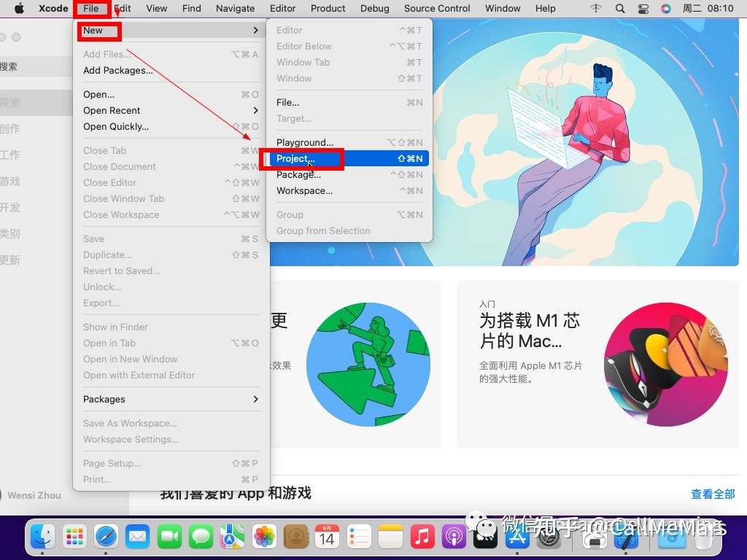This screenshot has width=747, height=560.
Task: Open the Debug menu
Action: [374, 8]
